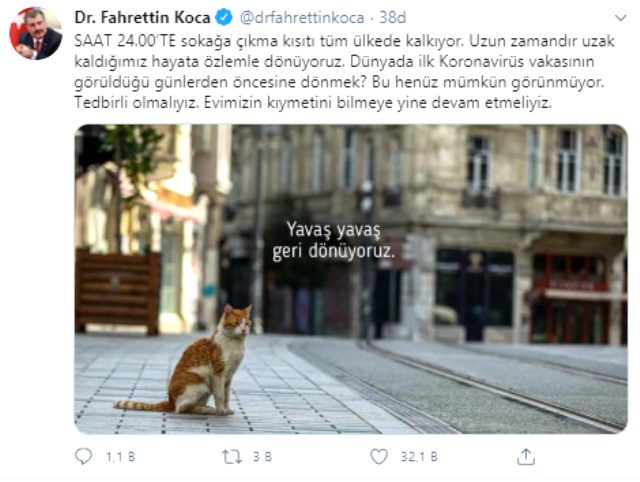Open the share tweet icon
Image resolution: width=640 pixels, height=482 pixels.
click(526, 457)
